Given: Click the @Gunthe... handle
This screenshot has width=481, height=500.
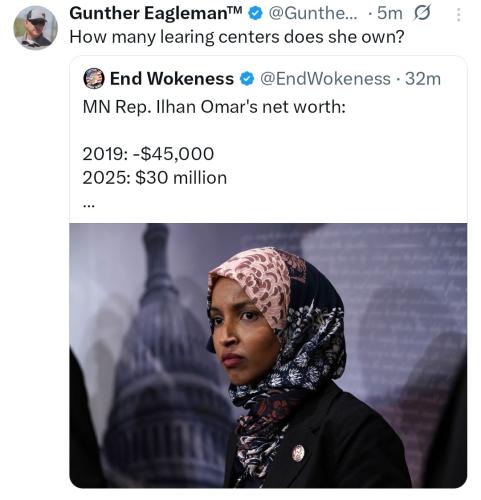Looking at the screenshot, I should pos(313,14).
